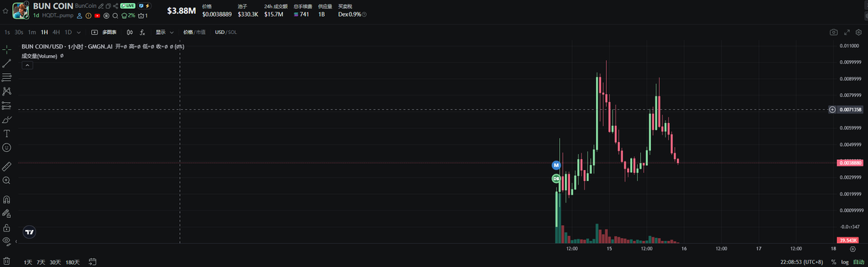This screenshot has height=267, width=868.
Task: Expand the timeframe dropdown arrow after 1D
Action: pos(79,32)
